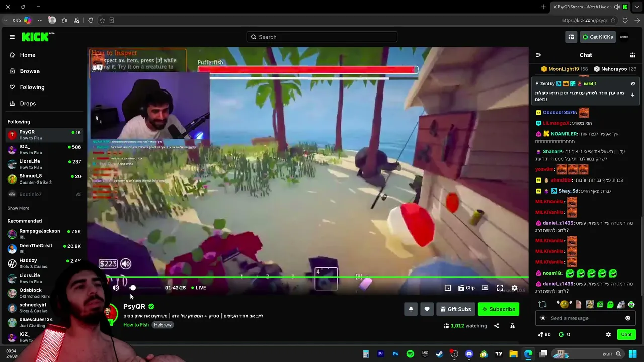Subscribe to PsyQR channel
Image resolution: width=644 pixels, height=362 pixels.
499,309
